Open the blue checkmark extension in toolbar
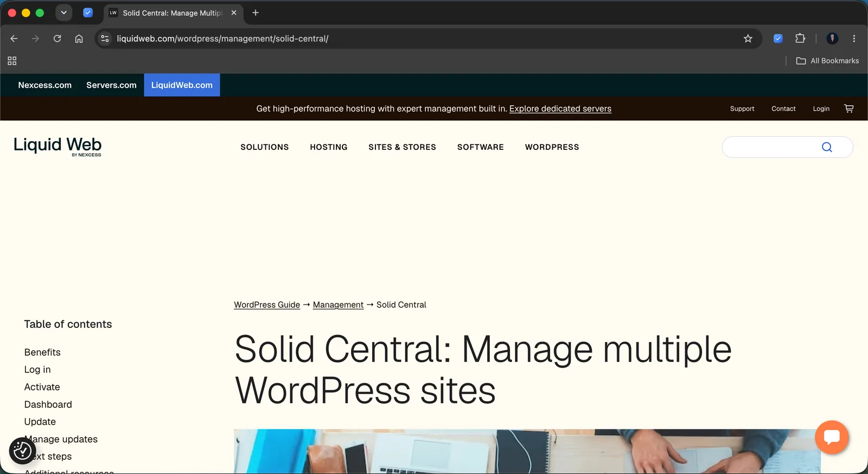868x474 pixels. (778, 39)
